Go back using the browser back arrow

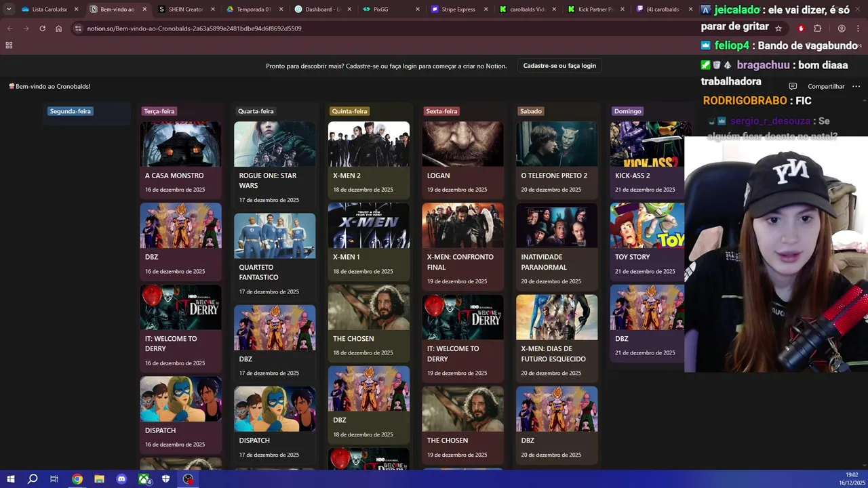point(9,28)
